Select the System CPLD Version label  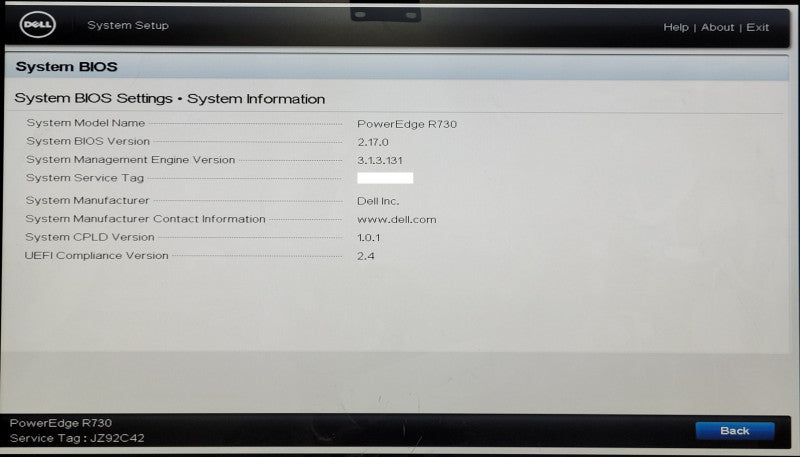click(x=89, y=237)
